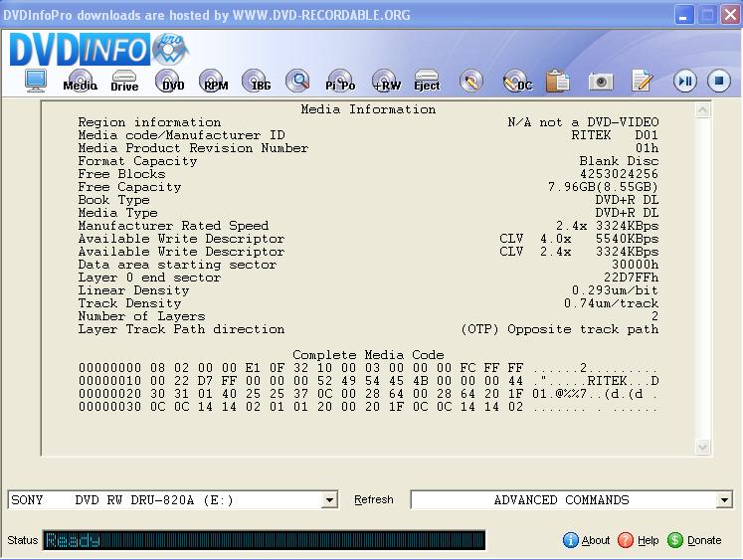743x560 pixels.
Task: Open the IBG graph icon
Action: pos(256,81)
